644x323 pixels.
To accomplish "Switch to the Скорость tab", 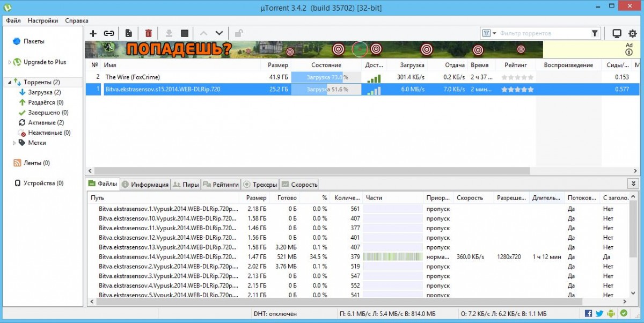I will [299, 185].
